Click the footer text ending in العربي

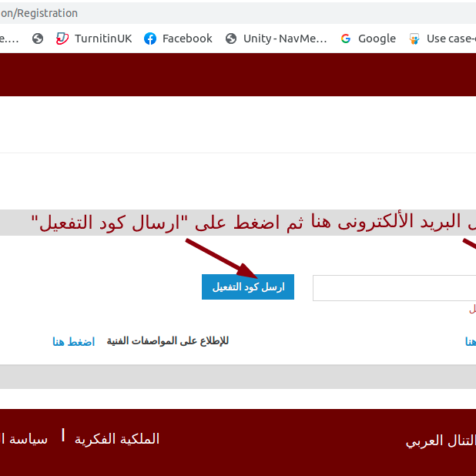click(x=440, y=441)
